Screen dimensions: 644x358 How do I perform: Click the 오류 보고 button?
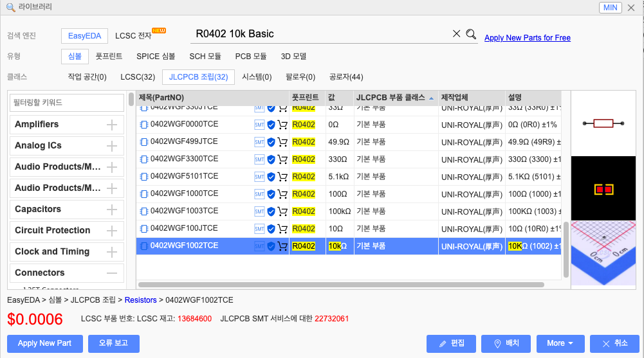point(114,344)
